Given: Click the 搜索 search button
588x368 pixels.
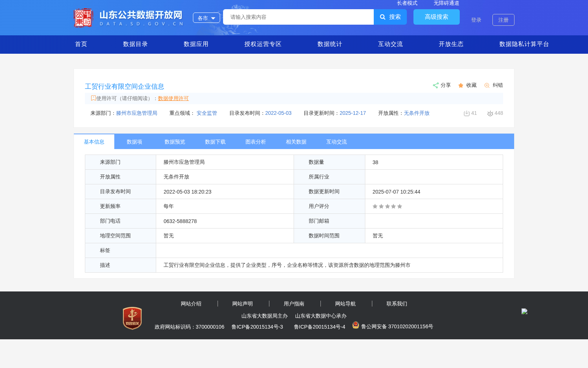Looking at the screenshot, I should pyautogui.click(x=390, y=17).
